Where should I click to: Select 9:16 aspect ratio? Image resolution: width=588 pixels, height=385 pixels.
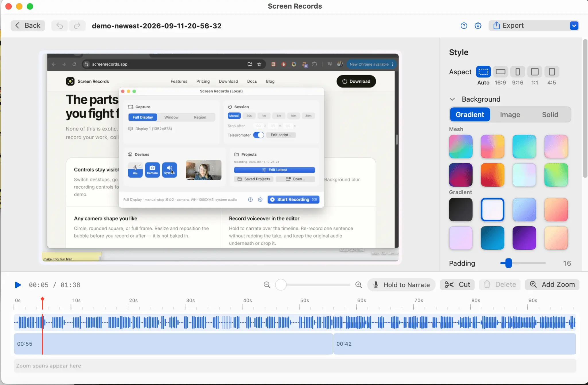pos(517,72)
